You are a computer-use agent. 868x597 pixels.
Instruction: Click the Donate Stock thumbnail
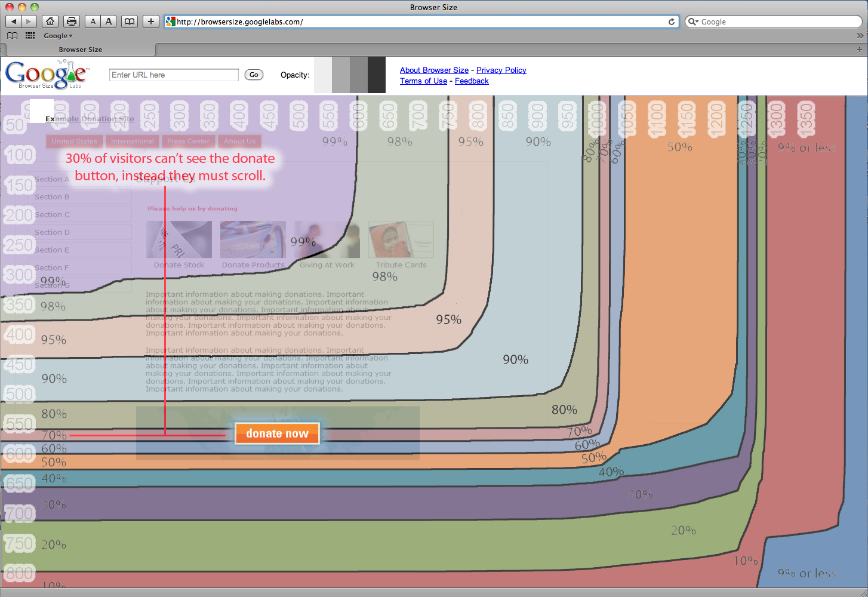click(x=179, y=239)
